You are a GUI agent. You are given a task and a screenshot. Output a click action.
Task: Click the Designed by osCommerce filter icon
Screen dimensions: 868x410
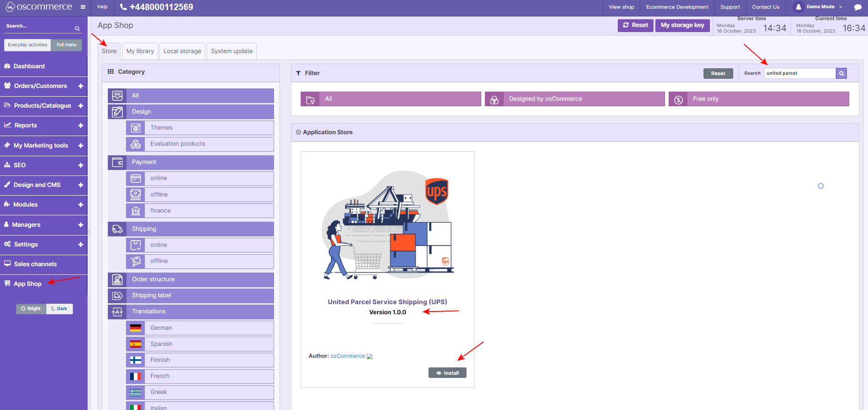coord(494,99)
